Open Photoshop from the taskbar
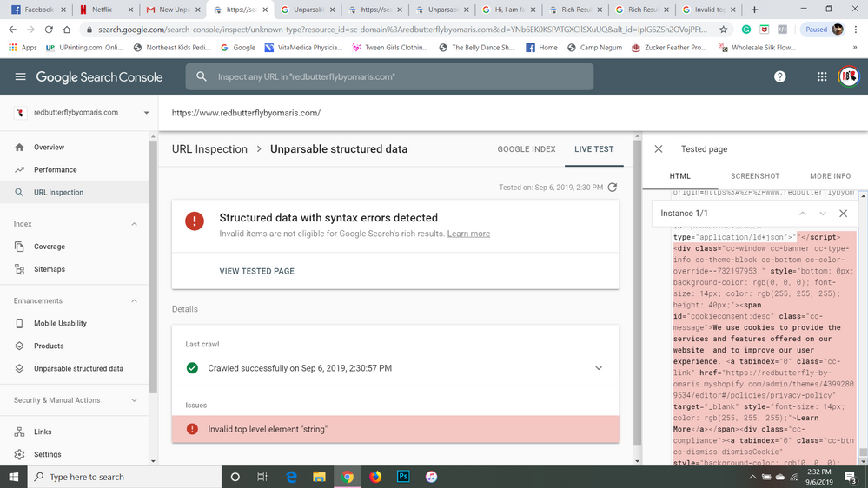 [x=403, y=477]
